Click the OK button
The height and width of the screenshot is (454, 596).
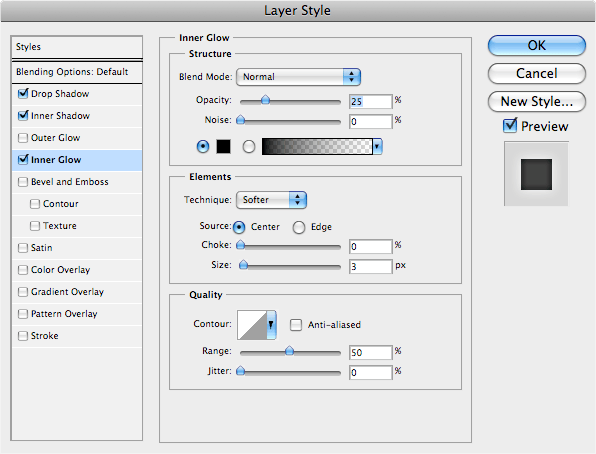pyautogui.click(x=537, y=46)
